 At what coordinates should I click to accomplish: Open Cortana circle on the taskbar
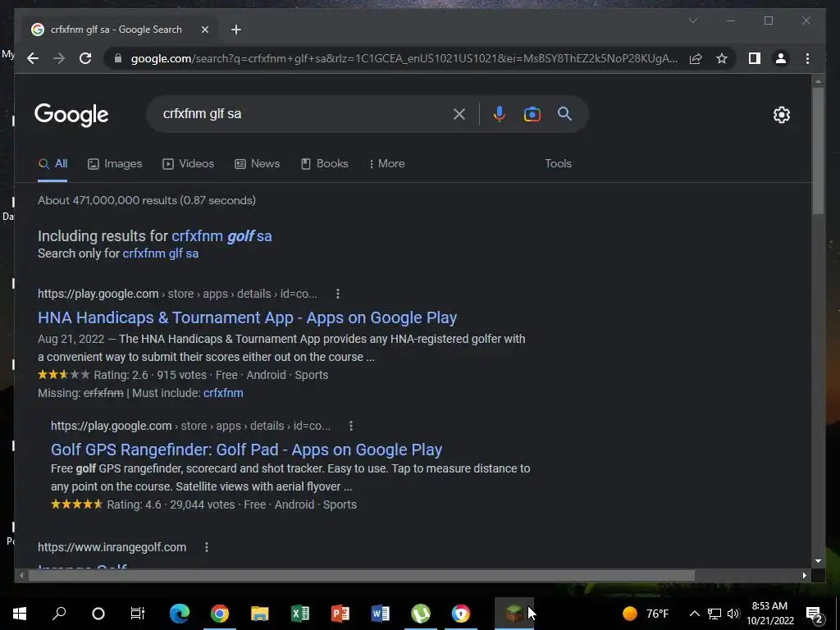pos(98,614)
